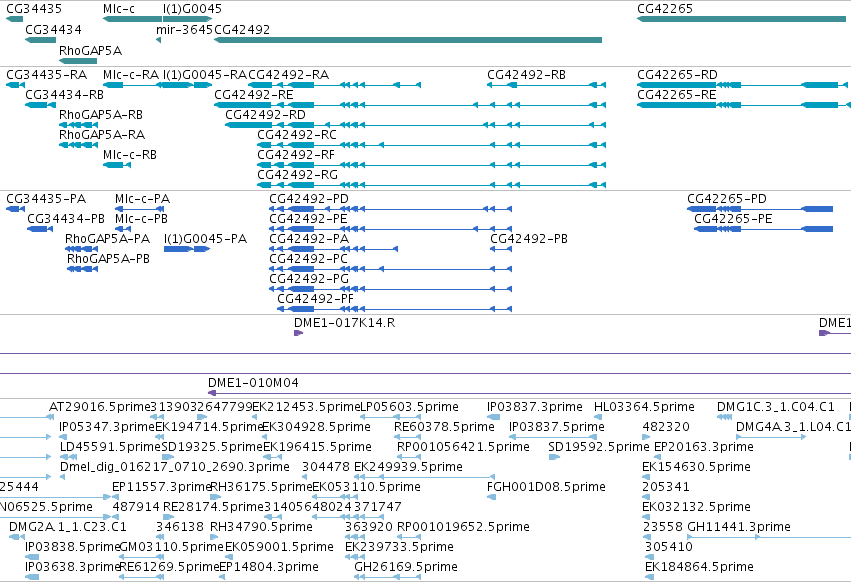
Task: Select the CG42265 gene bar
Action: click(x=741, y=19)
